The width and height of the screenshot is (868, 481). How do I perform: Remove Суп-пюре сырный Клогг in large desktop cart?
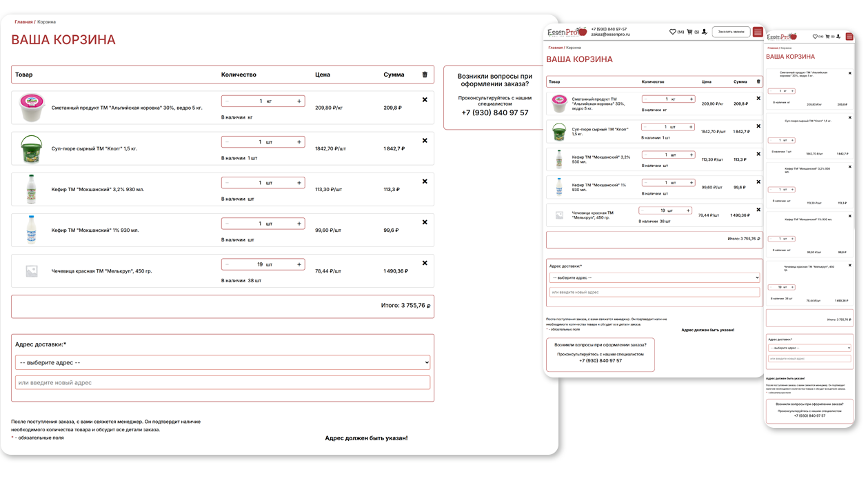point(425,141)
